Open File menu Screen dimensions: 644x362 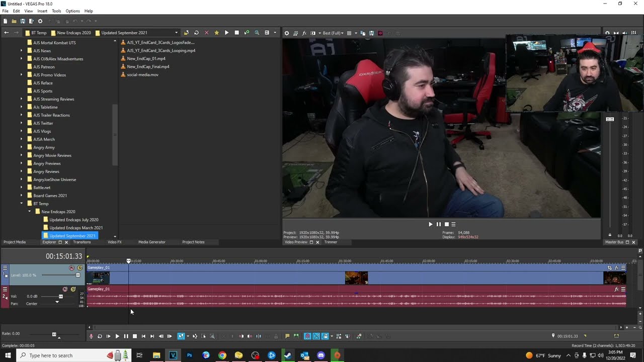[x=5, y=11]
